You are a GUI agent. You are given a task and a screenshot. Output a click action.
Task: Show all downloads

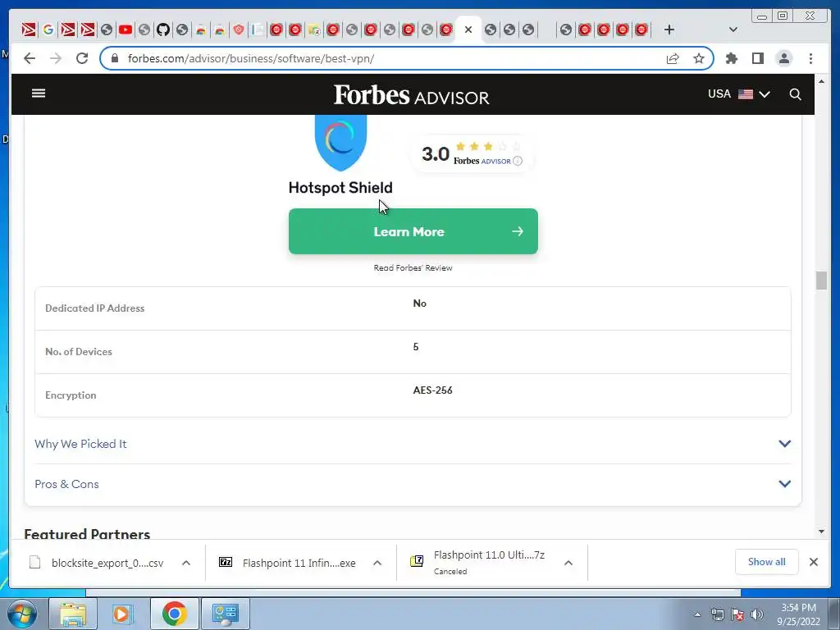pos(767,561)
